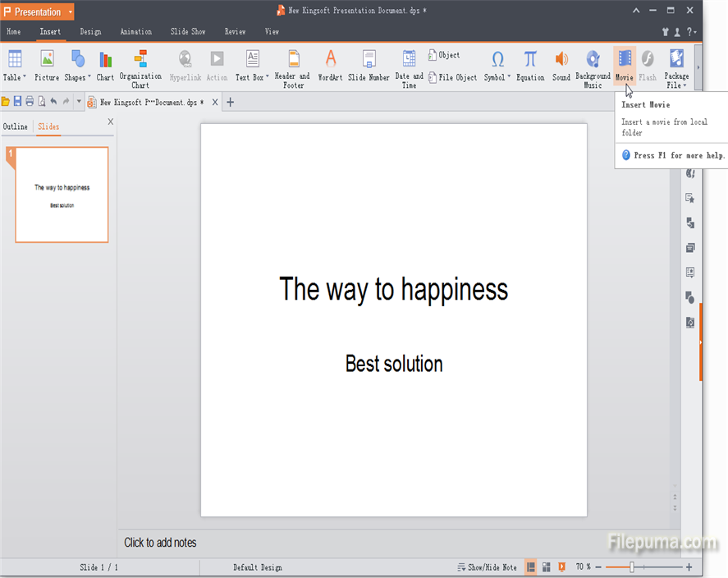Image resolution: width=728 pixels, height=578 pixels.
Task: Expand the Table dropdown
Action: click(24, 78)
